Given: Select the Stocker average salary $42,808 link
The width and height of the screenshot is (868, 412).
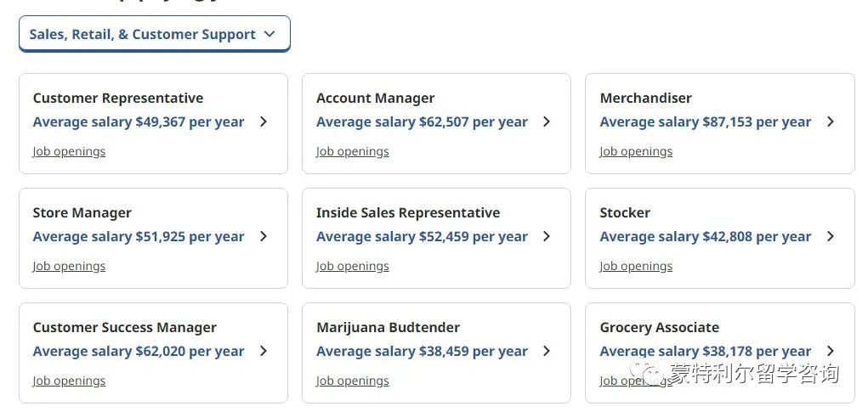Looking at the screenshot, I should (x=706, y=237).
